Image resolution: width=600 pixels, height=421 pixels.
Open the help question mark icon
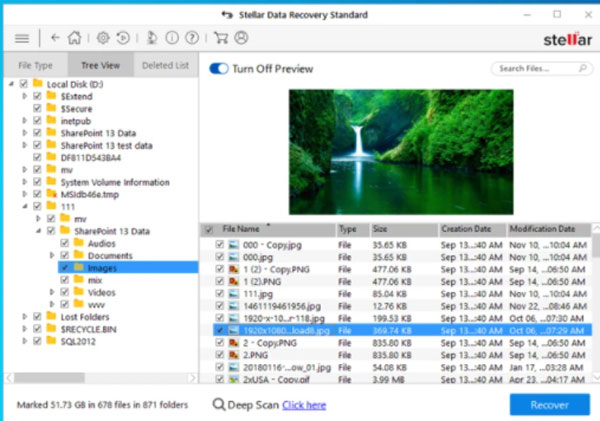click(192, 38)
